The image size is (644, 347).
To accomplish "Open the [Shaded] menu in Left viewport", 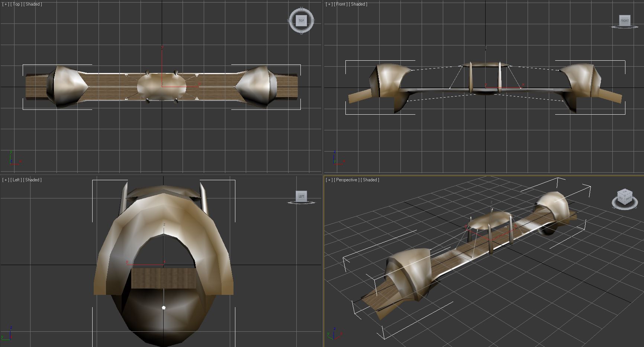I will [32, 180].
